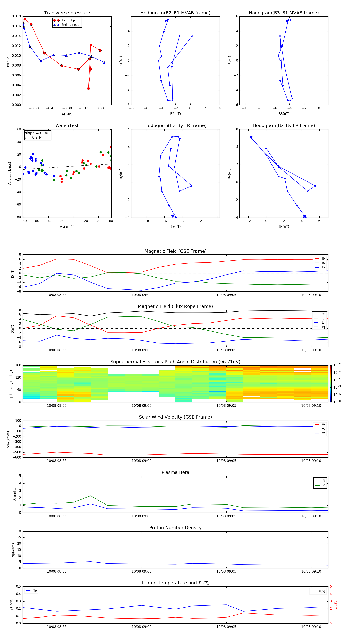
Task: Click the 'Magnetic Field (Flux Rope Frame)' title
Action: pyautogui.click(x=175, y=307)
